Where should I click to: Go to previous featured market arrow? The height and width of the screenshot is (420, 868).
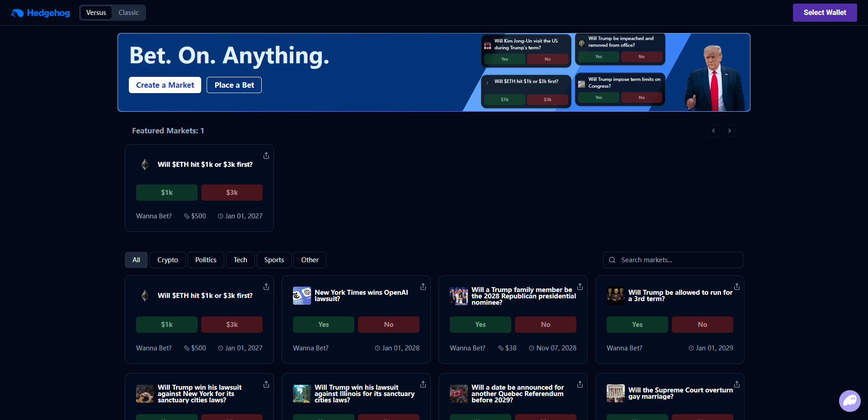[x=713, y=131]
